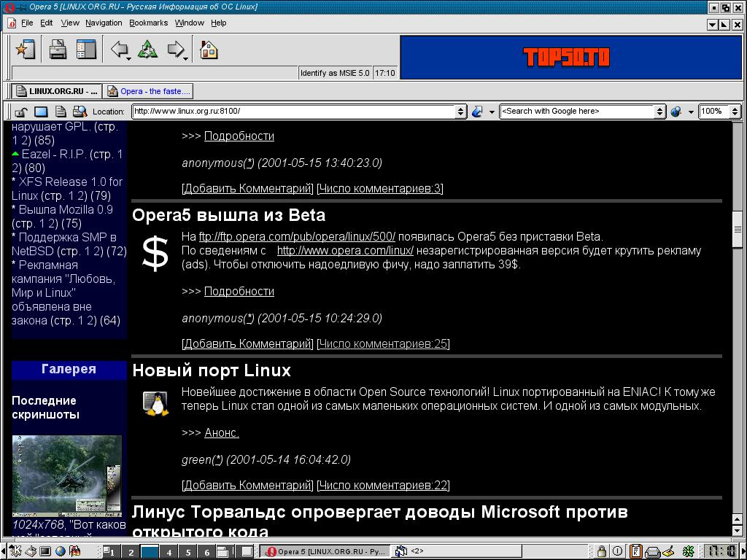Open the 100% zoom level dropdown
The width and height of the screenshot is (747, 560).
[735, 112]
